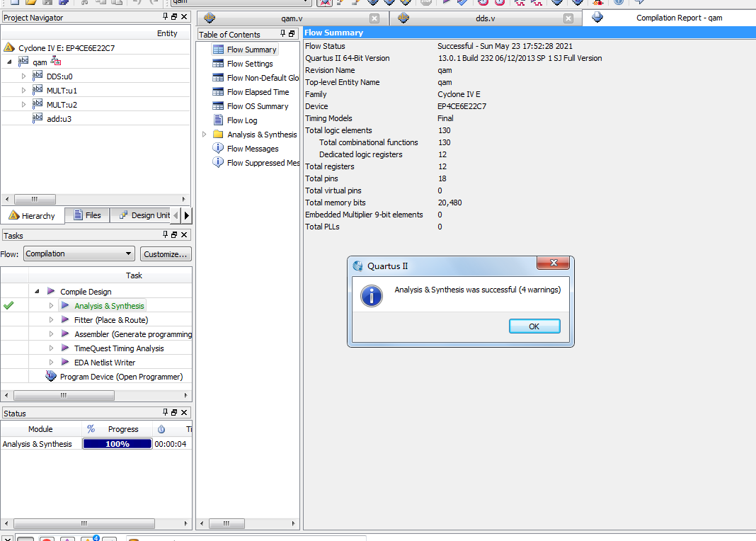Open Flow Log report
Image resolution: width=756 pixels, height=541 pixels.
(x=242, y=120)
